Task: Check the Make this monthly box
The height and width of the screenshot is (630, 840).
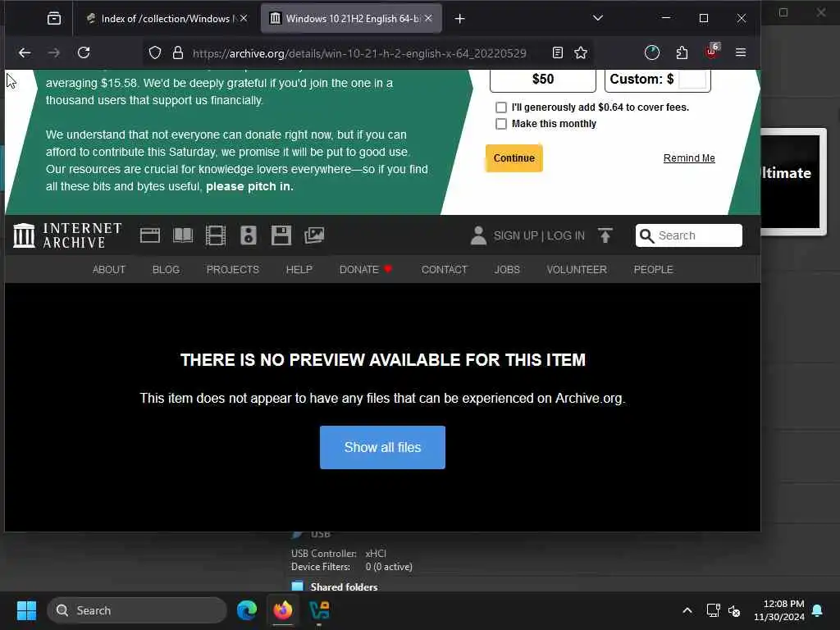Action: coord(501,124)
